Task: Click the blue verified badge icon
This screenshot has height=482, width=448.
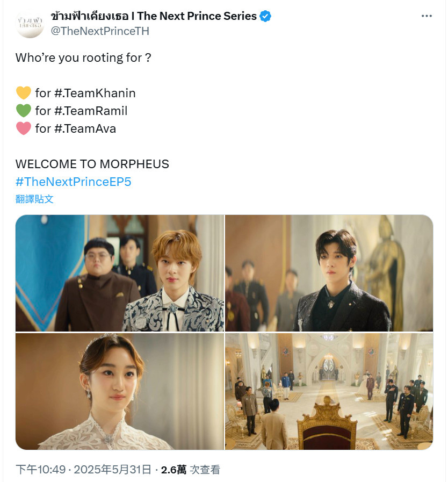Action: tap(265, 16)
